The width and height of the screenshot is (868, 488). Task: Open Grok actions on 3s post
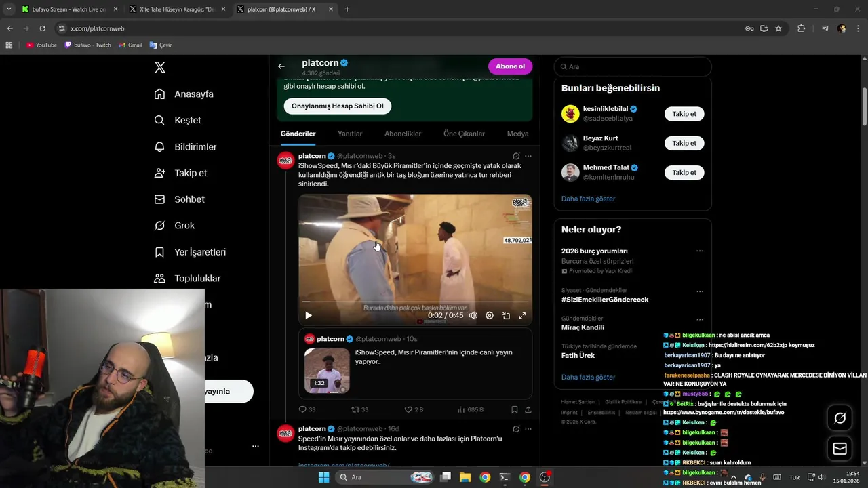click(x=516, y=156)
